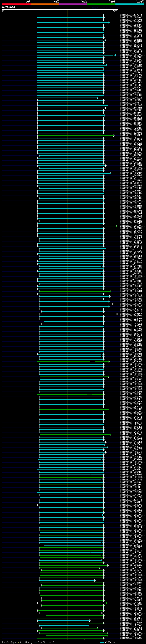Select label UniRef100_O23290

[131, 75]
